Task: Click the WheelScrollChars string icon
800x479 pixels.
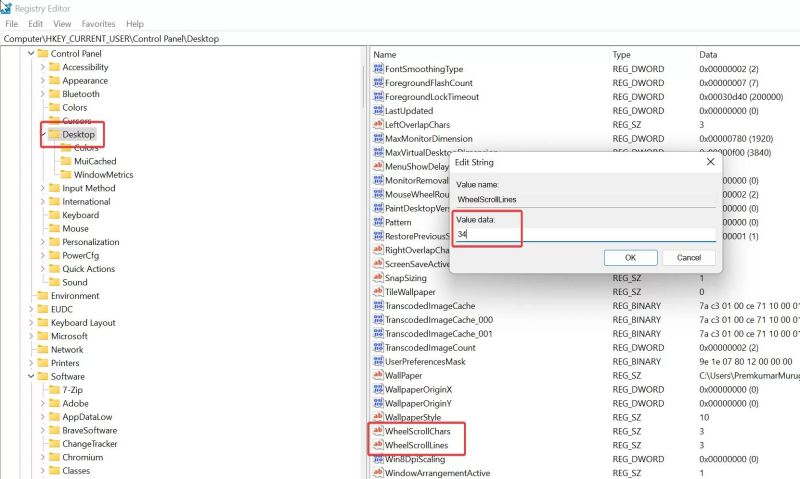Action: click(378, 431)
